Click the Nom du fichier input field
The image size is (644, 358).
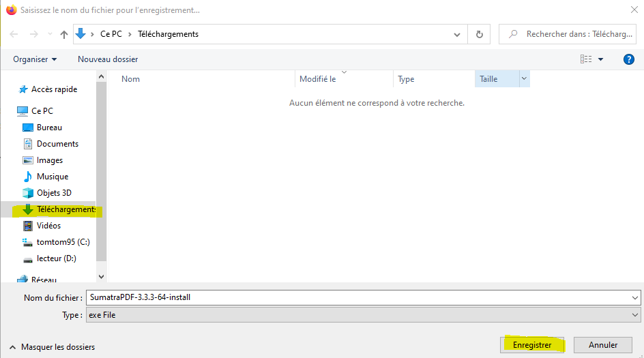(x=357, y=297)
